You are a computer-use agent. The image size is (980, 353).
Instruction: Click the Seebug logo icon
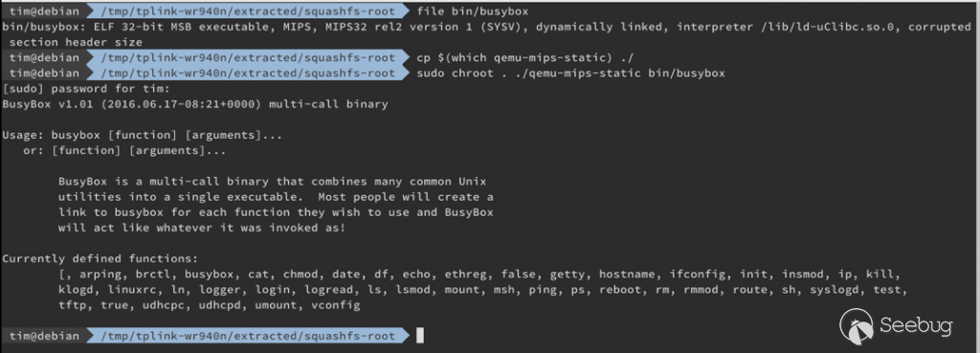(857, 326)
